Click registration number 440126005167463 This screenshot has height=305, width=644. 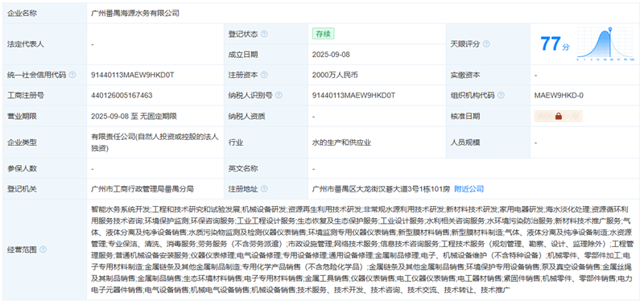(x=122, y=96)
